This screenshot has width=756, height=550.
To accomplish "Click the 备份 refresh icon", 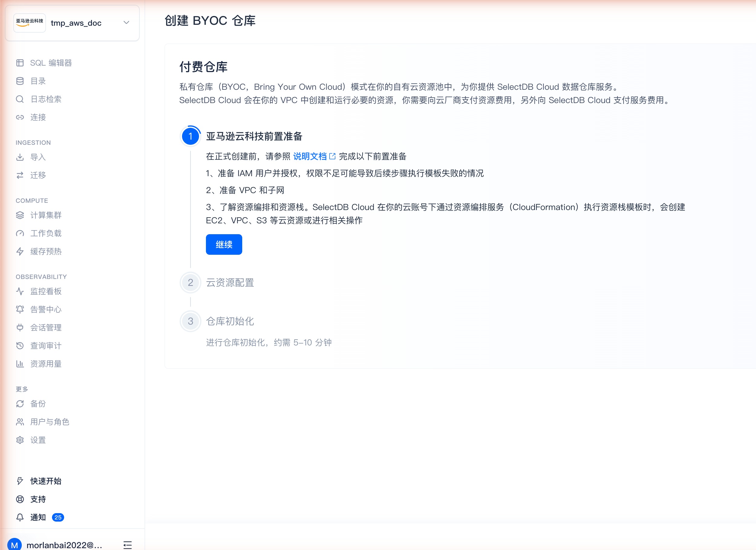I will click(20, 404).
